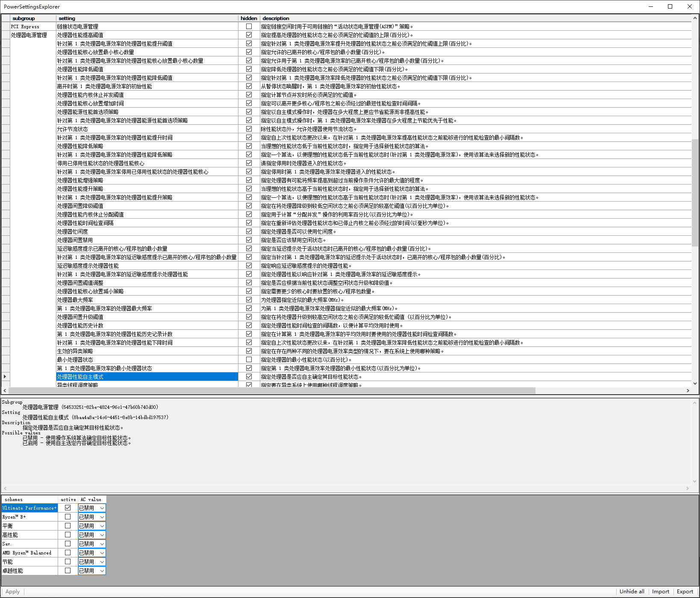
Task: Select the 链接状态电源管理 setting row
Action: click(147, 26)
